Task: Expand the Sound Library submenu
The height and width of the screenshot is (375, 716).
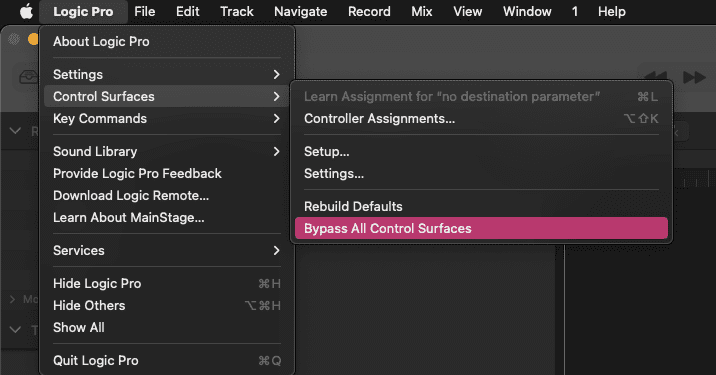Action: (x=167, y=151)
